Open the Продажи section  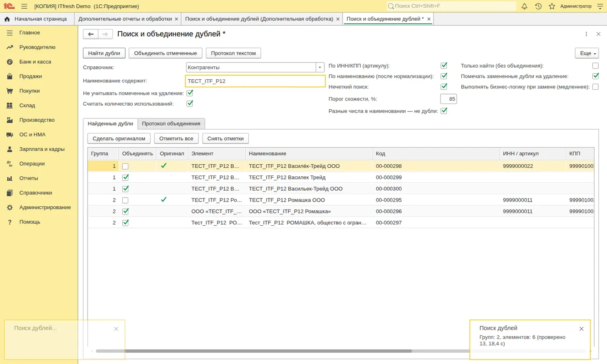pos(31,76)
